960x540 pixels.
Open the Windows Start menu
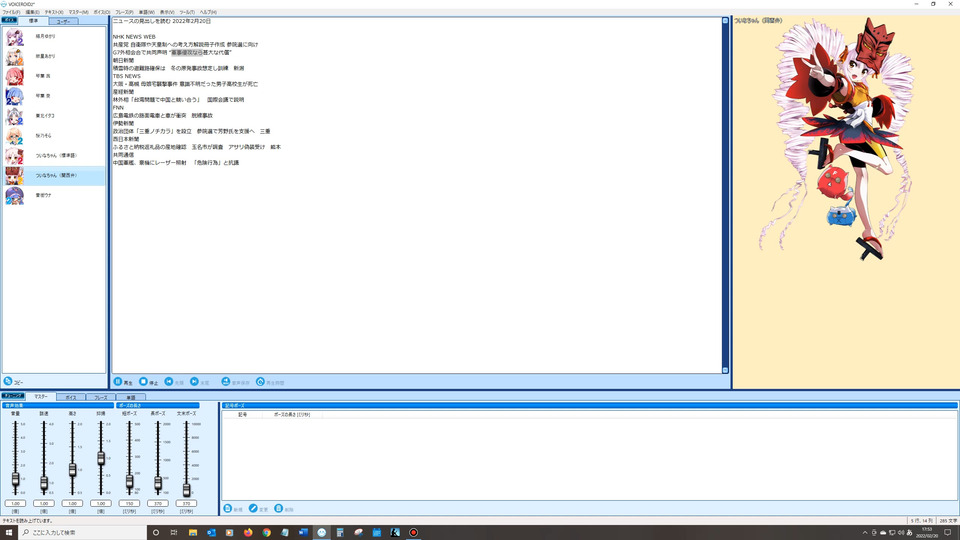(x=9, y=533)
